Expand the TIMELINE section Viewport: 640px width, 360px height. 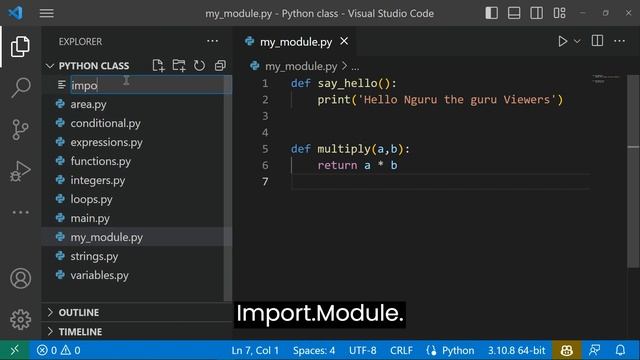click(80, 331)
